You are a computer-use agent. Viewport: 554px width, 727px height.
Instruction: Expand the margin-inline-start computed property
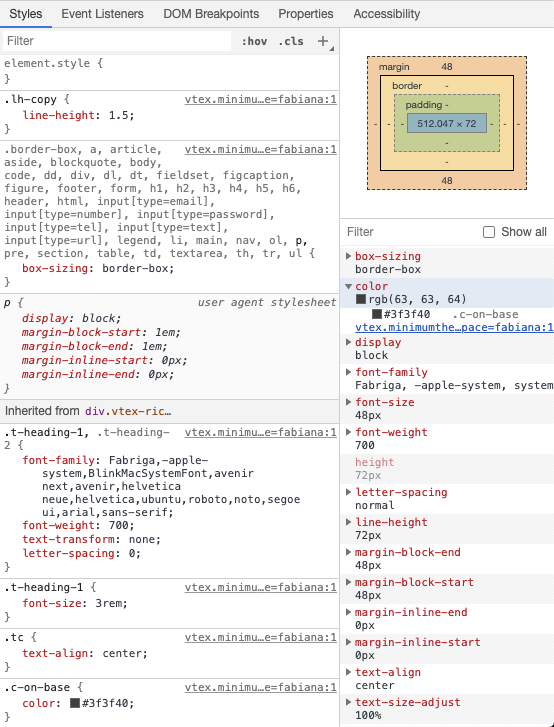click(349, 642)
